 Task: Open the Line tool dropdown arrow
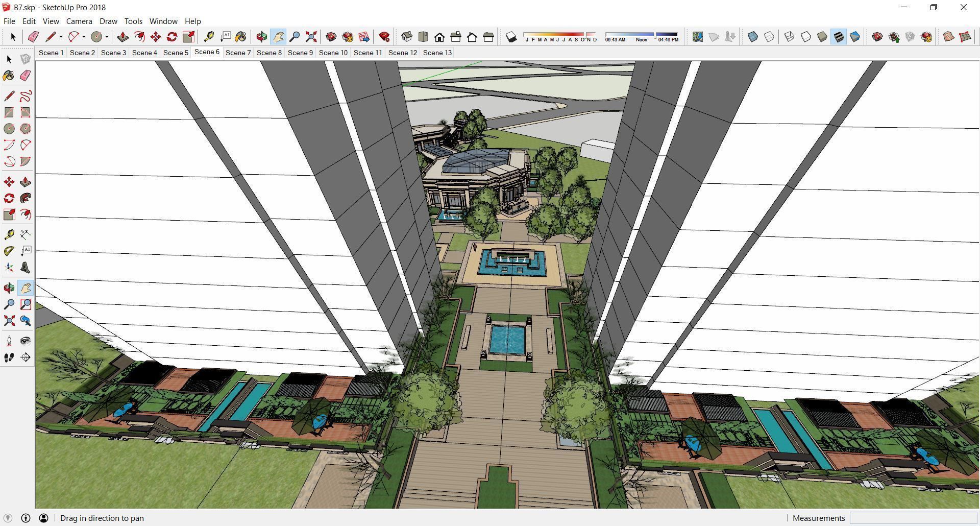tap(61, 37)
